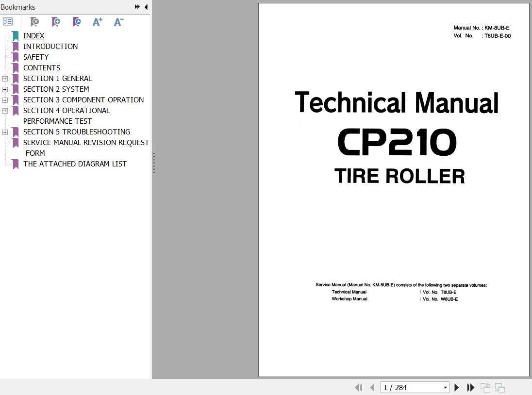Click the bookmark ribbon icon beside CONTENTS
Screen dimensions: 532x395
coord(15,68)
